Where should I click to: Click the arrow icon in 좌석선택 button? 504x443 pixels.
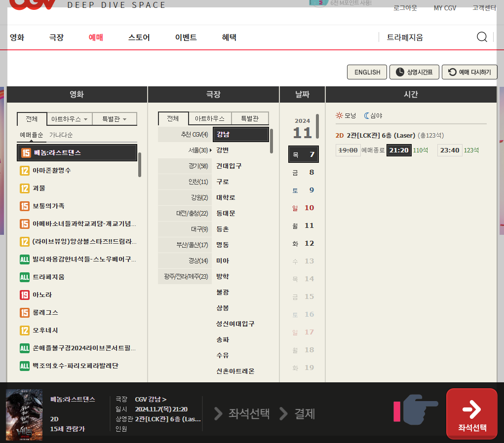tap(471, 409)
